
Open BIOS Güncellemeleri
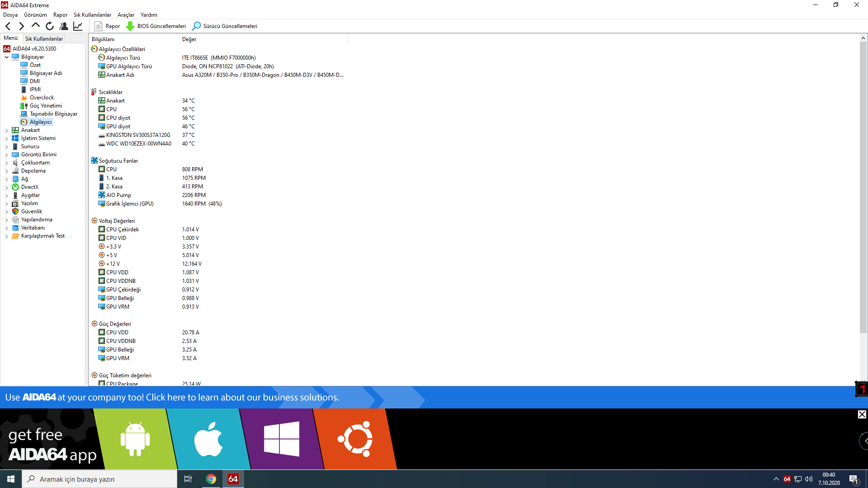(156, 26)
